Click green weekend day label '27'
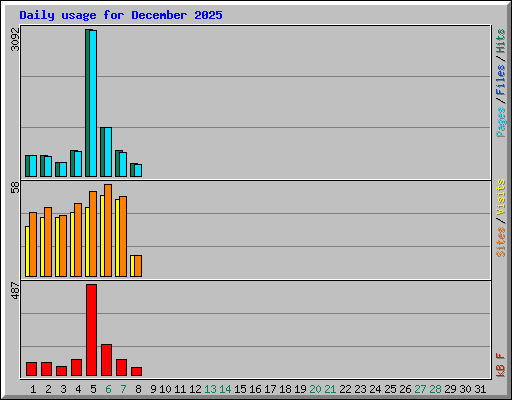The image size is (512, 400). coord(420,389)
